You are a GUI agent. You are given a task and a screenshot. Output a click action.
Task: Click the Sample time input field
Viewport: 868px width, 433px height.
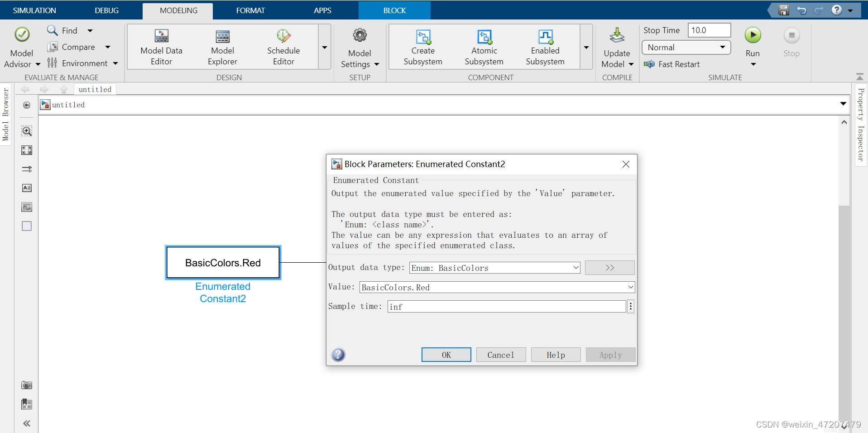pos(507,307)
